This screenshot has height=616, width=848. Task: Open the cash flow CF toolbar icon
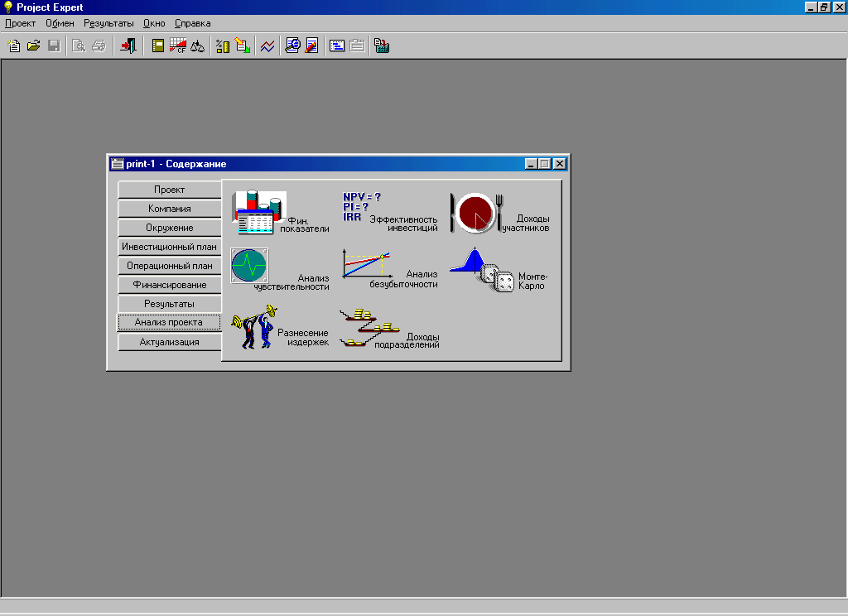(x=178, y=46)
